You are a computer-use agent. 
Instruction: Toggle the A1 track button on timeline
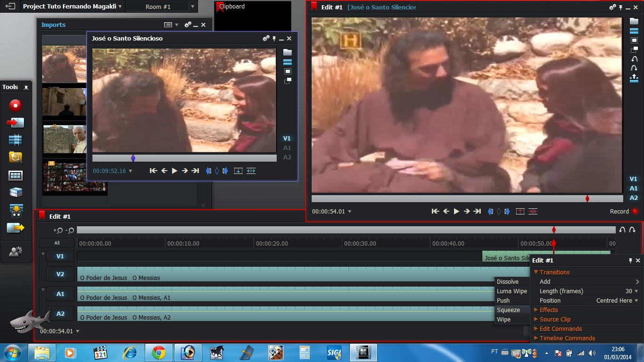(x=60, y=294)
